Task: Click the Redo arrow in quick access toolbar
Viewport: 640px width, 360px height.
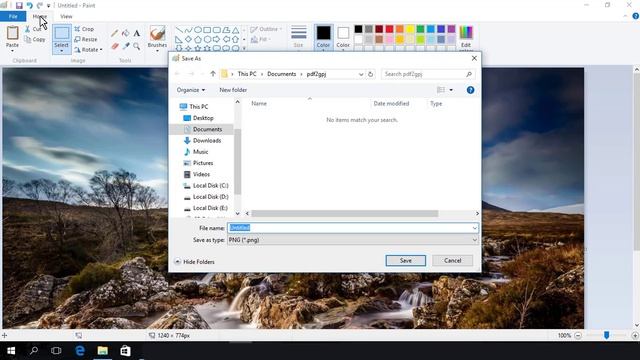Action: pyautogui.click(x=40, y=6)
